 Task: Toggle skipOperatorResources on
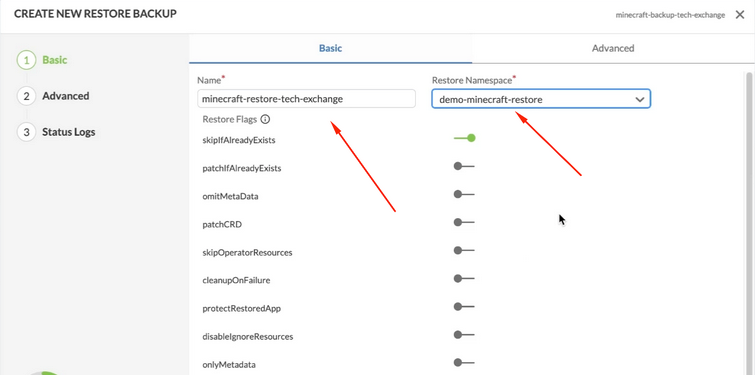coord(464,250)
